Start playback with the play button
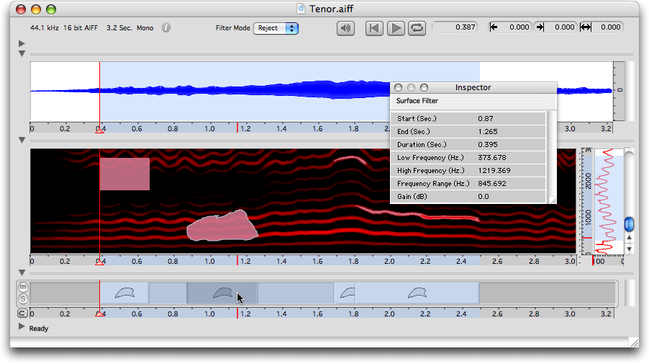The image size is (649, 364). coord(396,28)
